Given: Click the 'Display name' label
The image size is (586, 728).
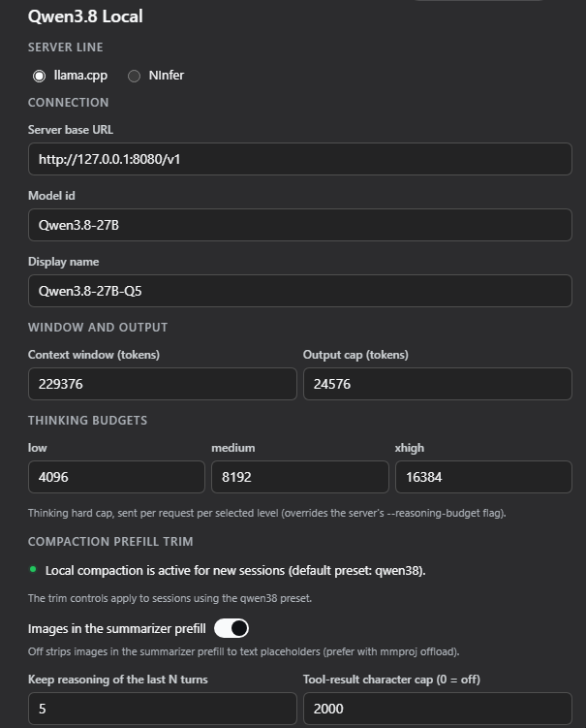Looking at the screenshot, I should (x=64, y=262).
